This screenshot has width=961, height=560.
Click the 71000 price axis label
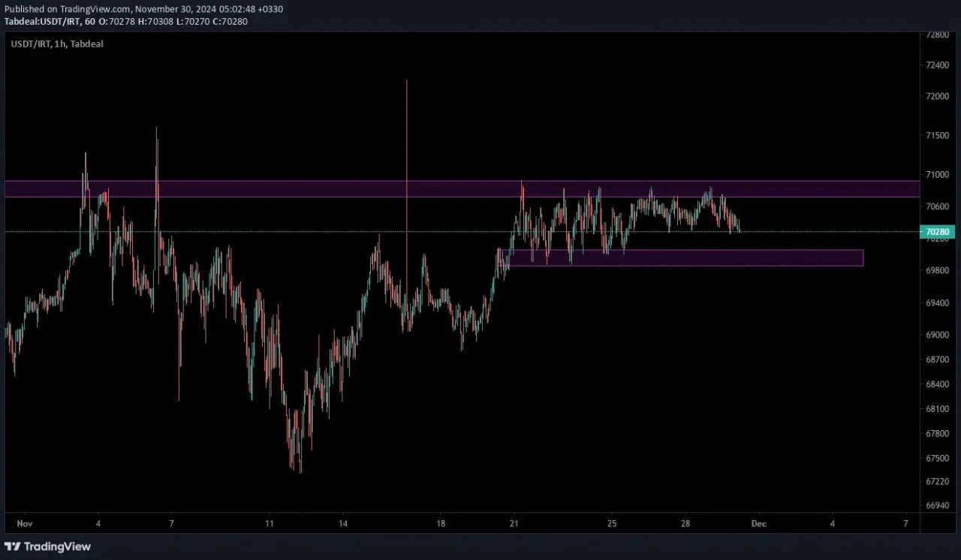click(938, 175)
